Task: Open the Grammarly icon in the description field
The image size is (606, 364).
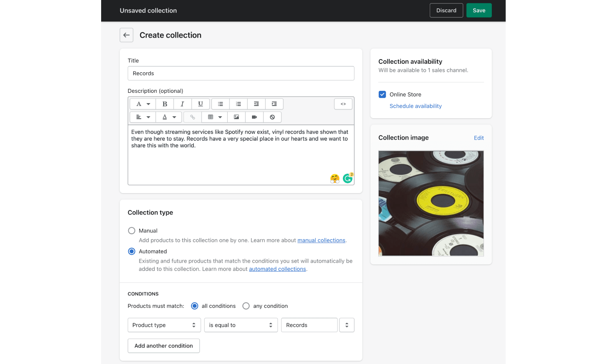Action: click(347, 178)
